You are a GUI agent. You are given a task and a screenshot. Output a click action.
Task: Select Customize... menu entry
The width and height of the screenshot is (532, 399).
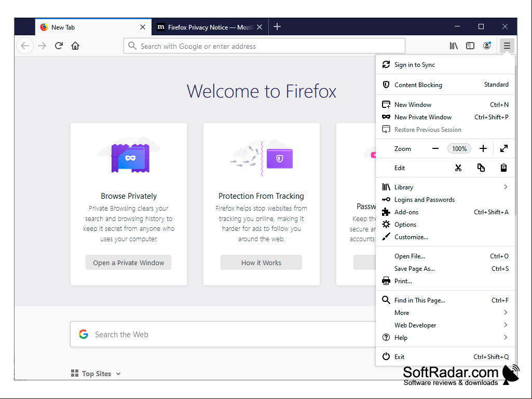pyautogui.click(x=445, y=237)
